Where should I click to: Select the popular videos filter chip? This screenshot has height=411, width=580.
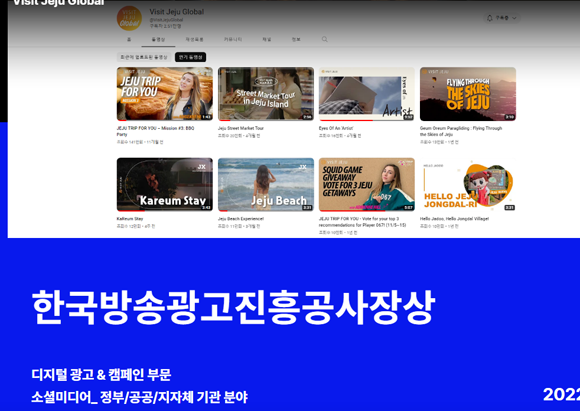190,57
